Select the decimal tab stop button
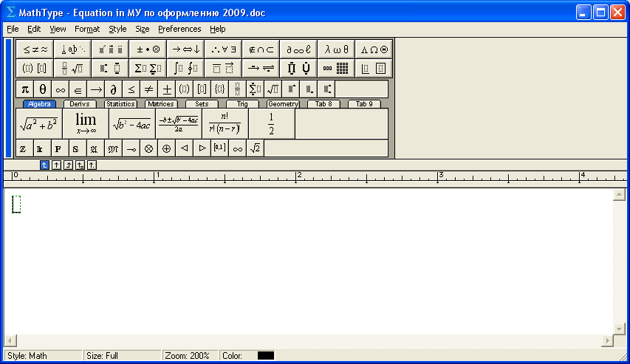Viewport: 630px width, 364px height. coord(92,165)
